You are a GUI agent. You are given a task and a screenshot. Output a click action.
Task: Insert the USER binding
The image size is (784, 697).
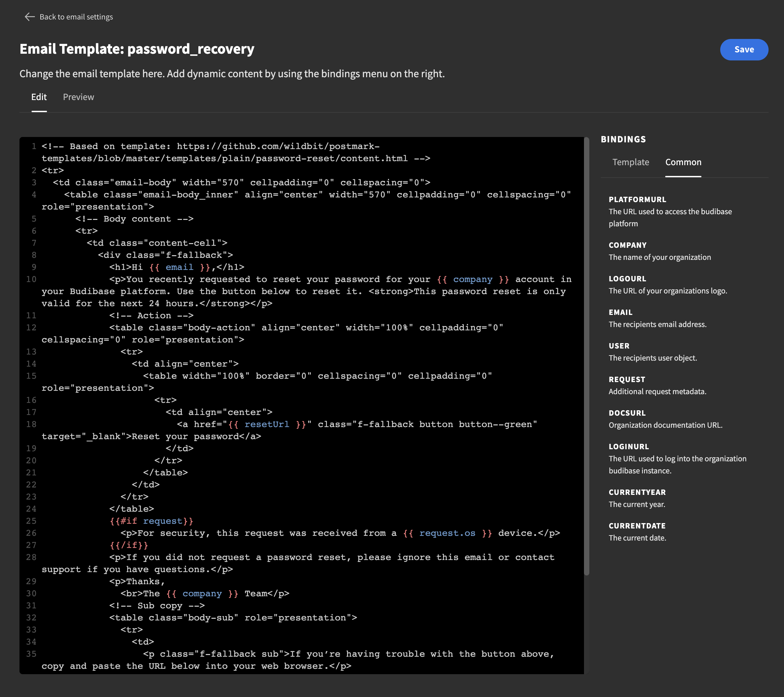[619, 346]
